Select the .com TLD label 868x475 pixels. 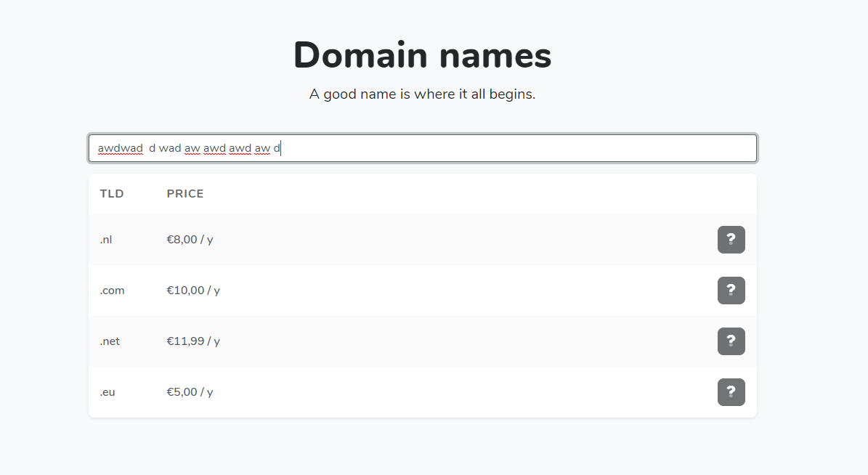tap(112, 291)
